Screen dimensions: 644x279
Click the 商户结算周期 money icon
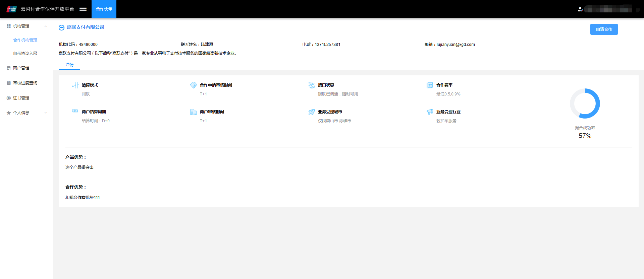75,111
